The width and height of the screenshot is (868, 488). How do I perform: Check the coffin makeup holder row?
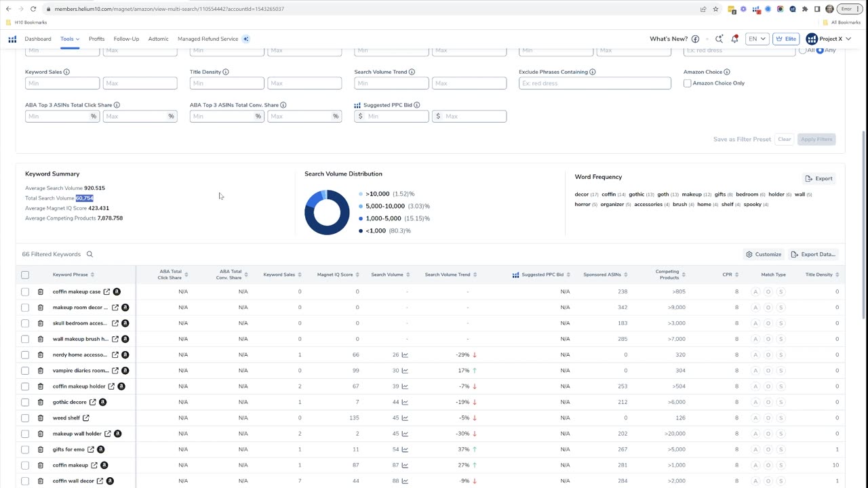25,386
